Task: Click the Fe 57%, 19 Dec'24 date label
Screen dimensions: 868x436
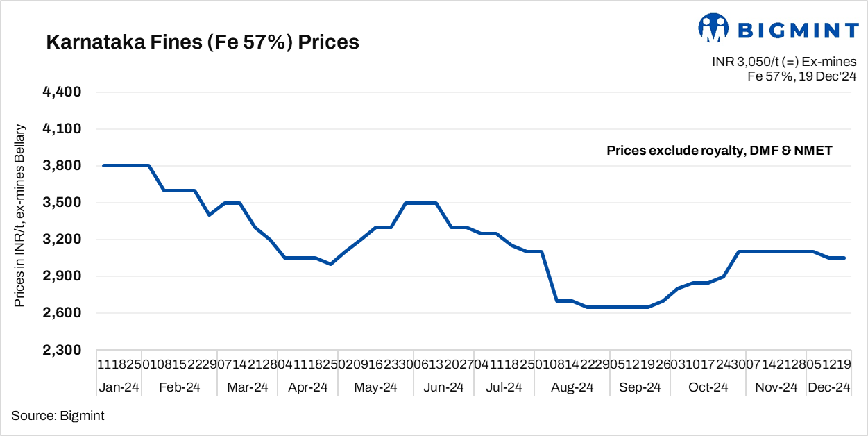Action: [x=802, y=76]
